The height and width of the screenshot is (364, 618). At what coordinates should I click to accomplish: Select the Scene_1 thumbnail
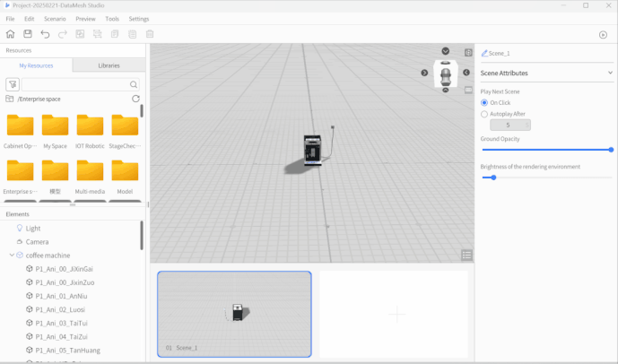point(234,314)
